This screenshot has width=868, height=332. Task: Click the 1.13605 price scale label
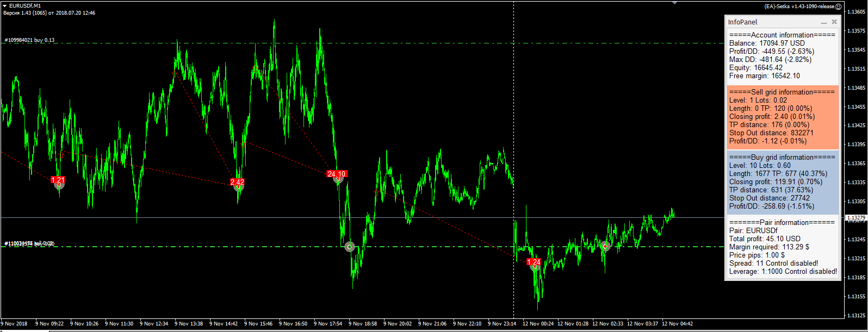pos(856,12)
